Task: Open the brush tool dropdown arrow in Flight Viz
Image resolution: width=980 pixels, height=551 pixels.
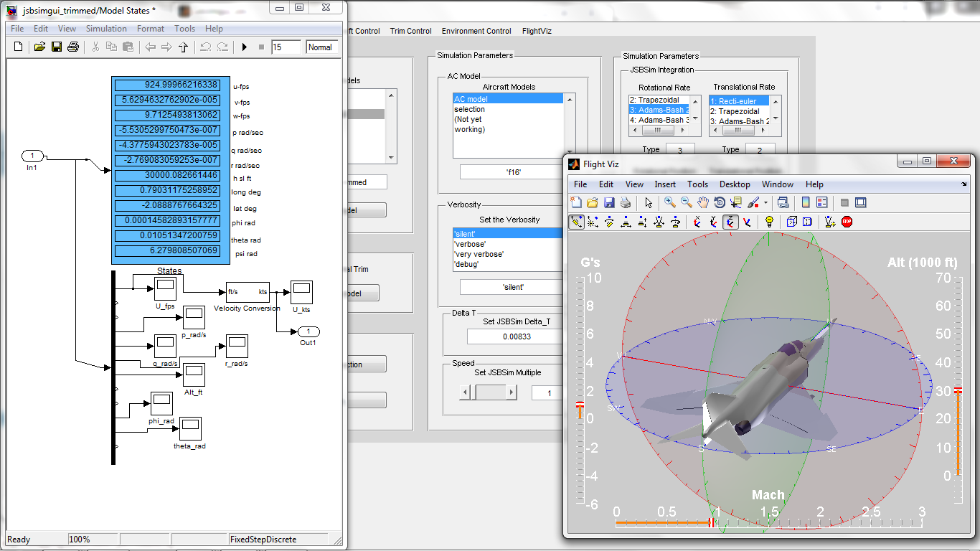Action: [765, 203]
